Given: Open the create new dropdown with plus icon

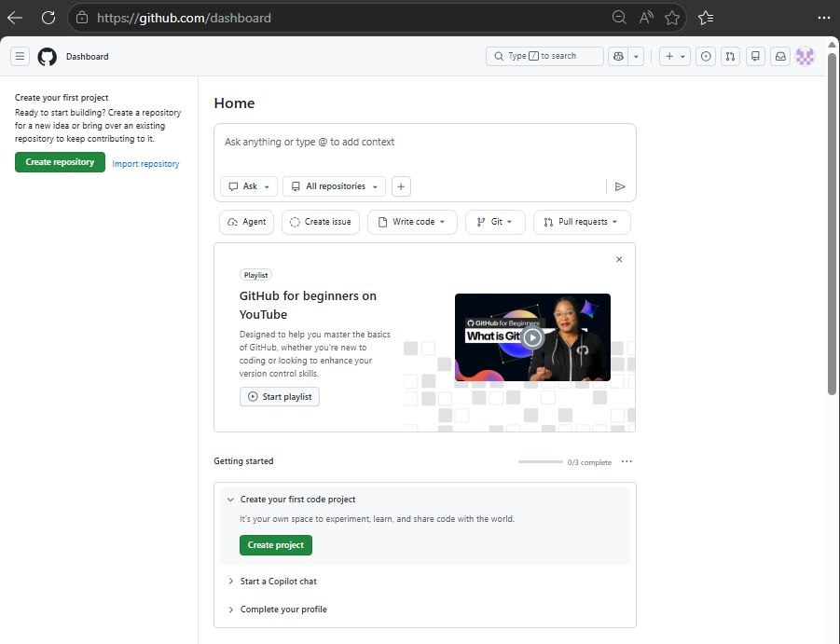Looking at the screenshot, I should pos(673,56).
